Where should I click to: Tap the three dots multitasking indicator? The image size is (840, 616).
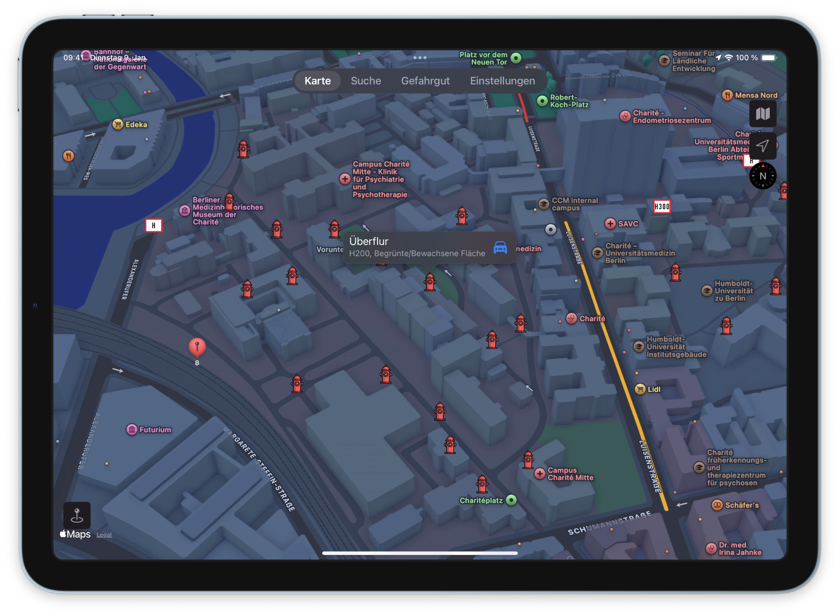[x=420, y=58]
